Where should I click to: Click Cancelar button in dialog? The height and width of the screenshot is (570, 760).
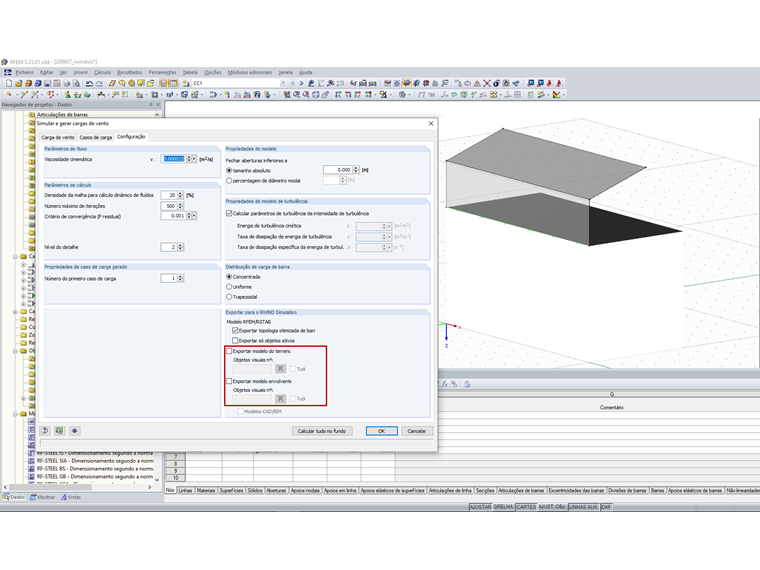416,431
